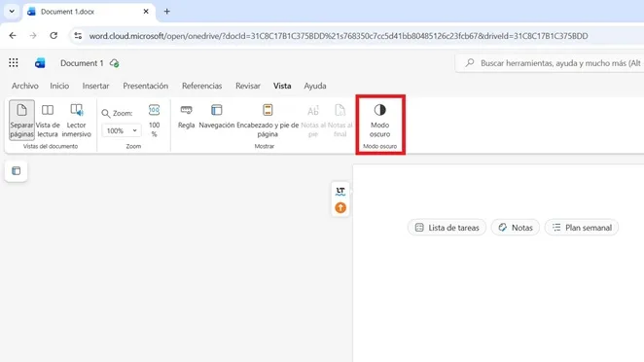Viewport: 644px width, 362px height.
Task: Toggle Modo oscuro
Action: tap(380, 120)
